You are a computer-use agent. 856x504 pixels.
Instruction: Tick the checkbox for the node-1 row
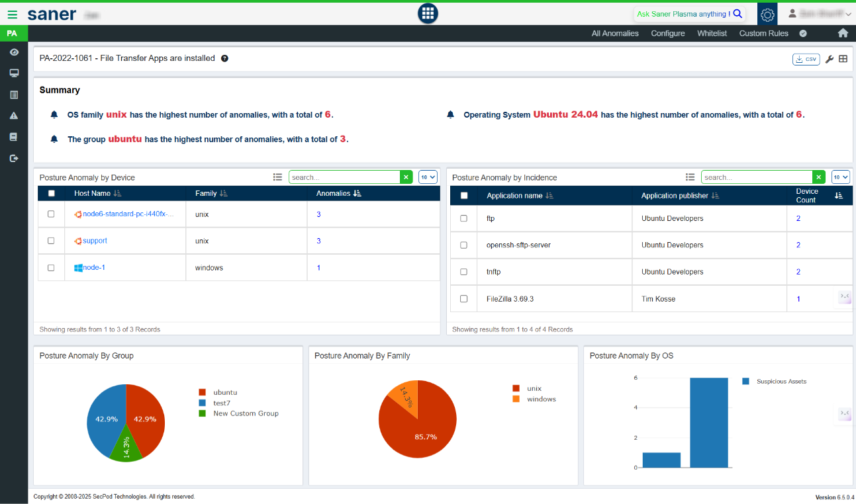tap(51, 268)
